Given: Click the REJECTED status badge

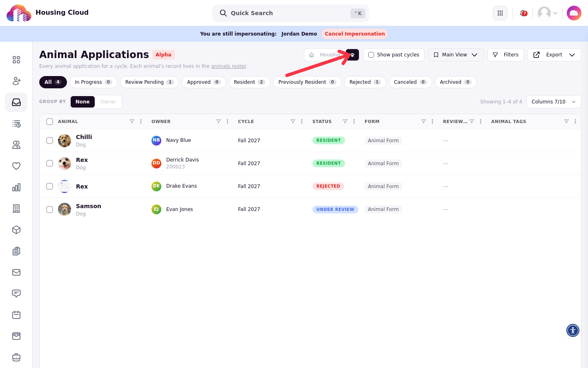Looking at the screenshot, I should click(328, 186).
